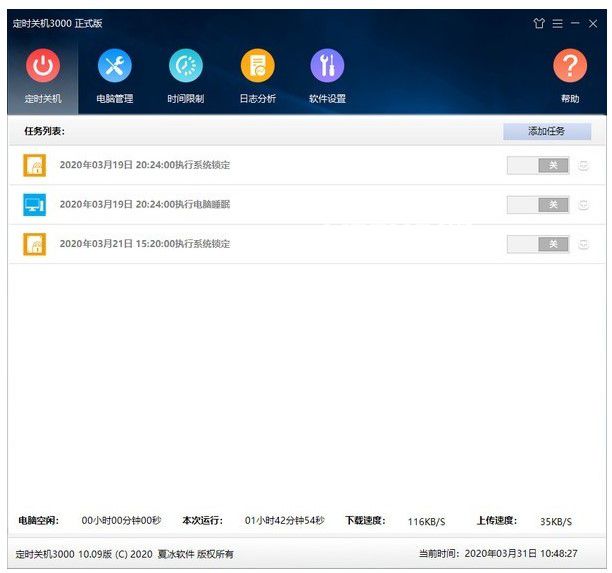
Task: Click the 下载速度 label
Action: pyautogui.click(x=365, y=520)
